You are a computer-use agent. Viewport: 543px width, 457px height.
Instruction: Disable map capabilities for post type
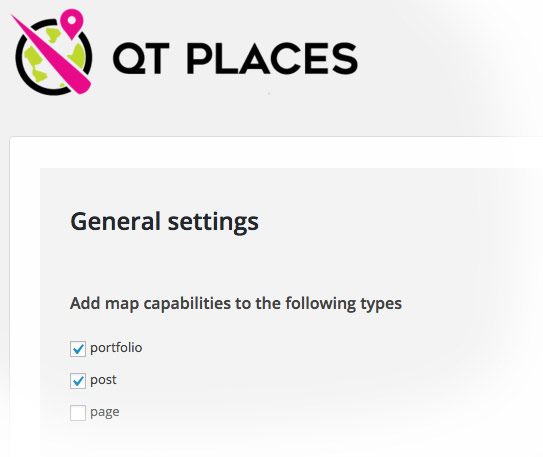78,381
